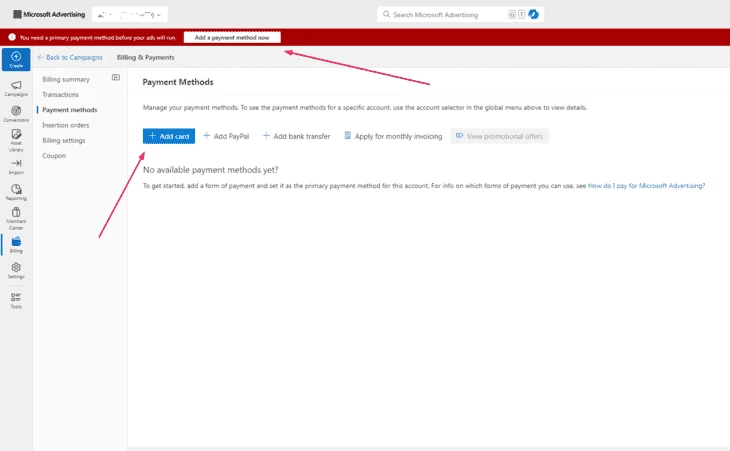Screen dimensions: 730x451
Task: Open Settings gear in the sidebar
Action: coord(16,270)
